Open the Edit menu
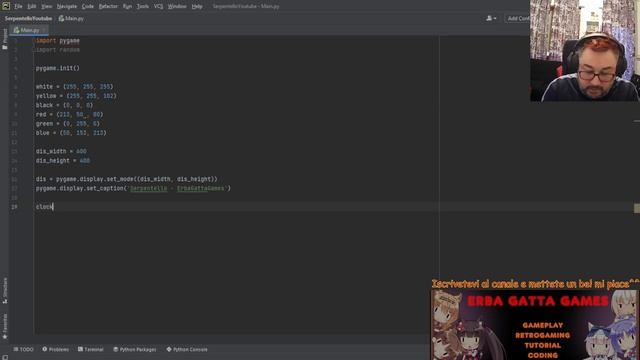 point(32,6)
